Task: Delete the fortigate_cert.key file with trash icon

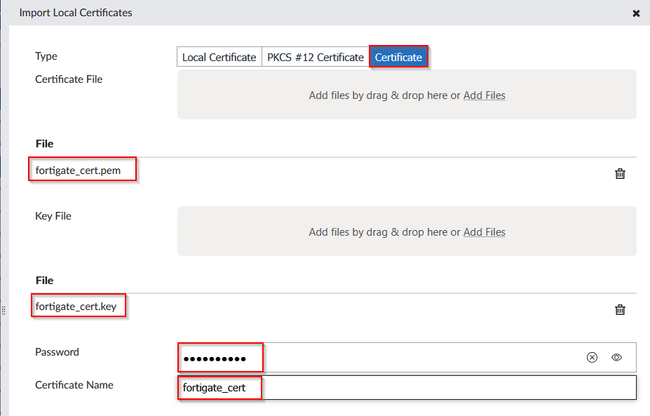Action: click(x=620, y=310)
